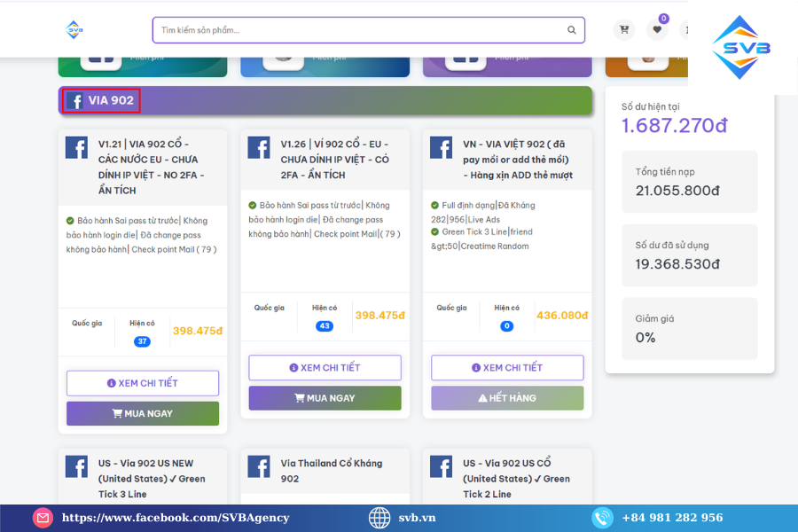
Task: Open the svb.vn footer link
Action: [x=417, y=518]
